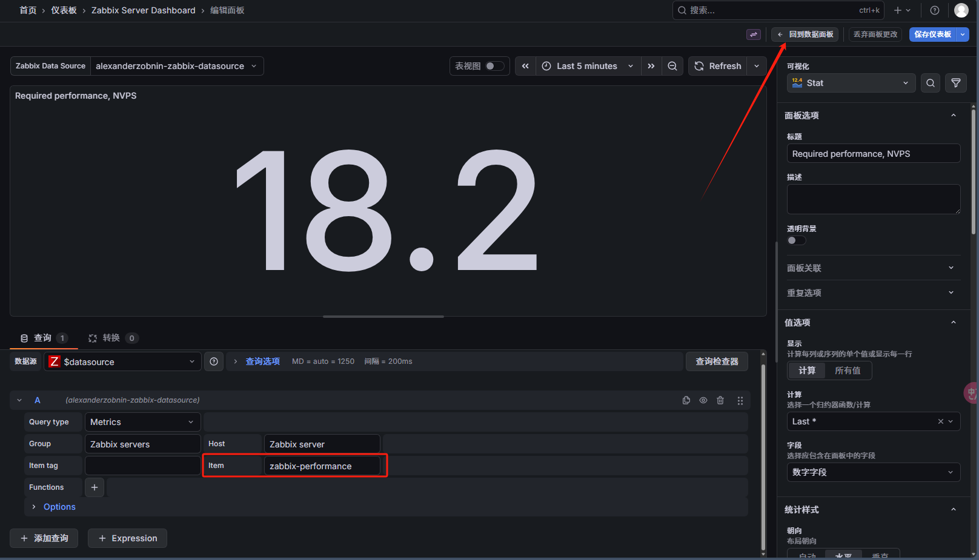Open refresh interval dropdown arrow

[757, 66]
